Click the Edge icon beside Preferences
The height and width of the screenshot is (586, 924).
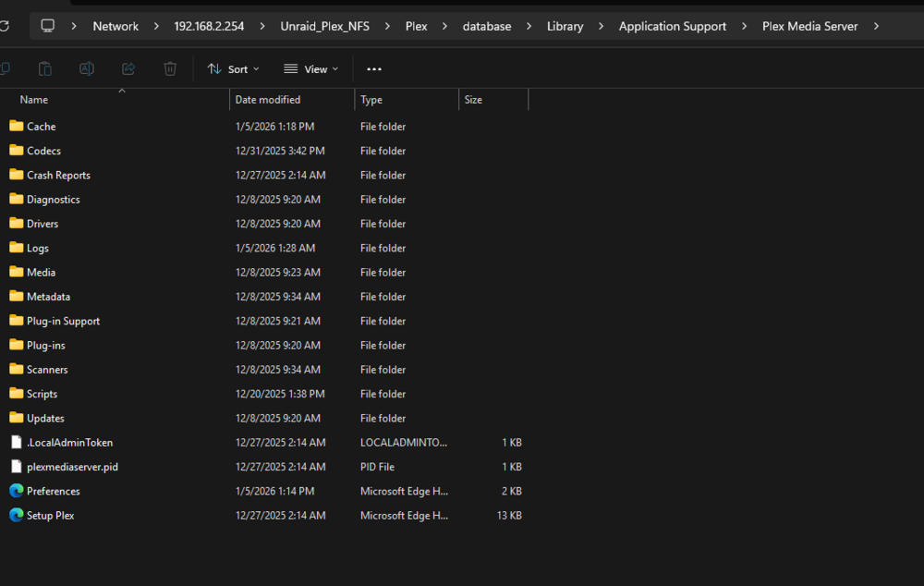(17, 491)
